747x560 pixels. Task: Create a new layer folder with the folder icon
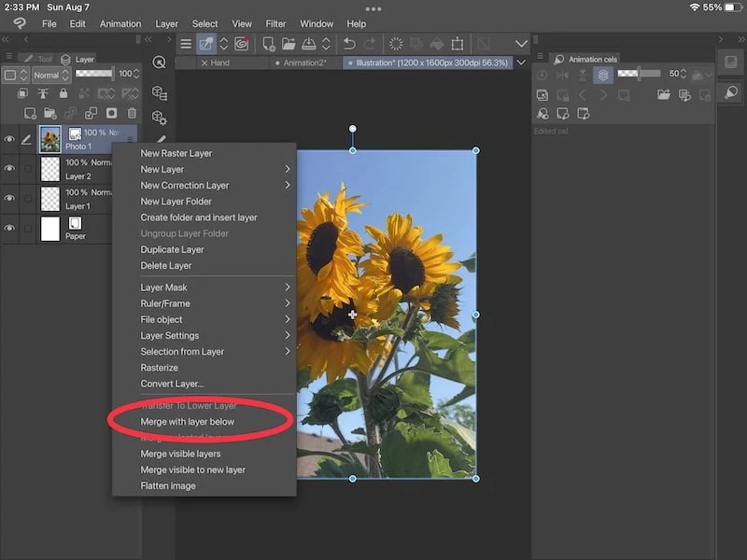click(52, 110)
